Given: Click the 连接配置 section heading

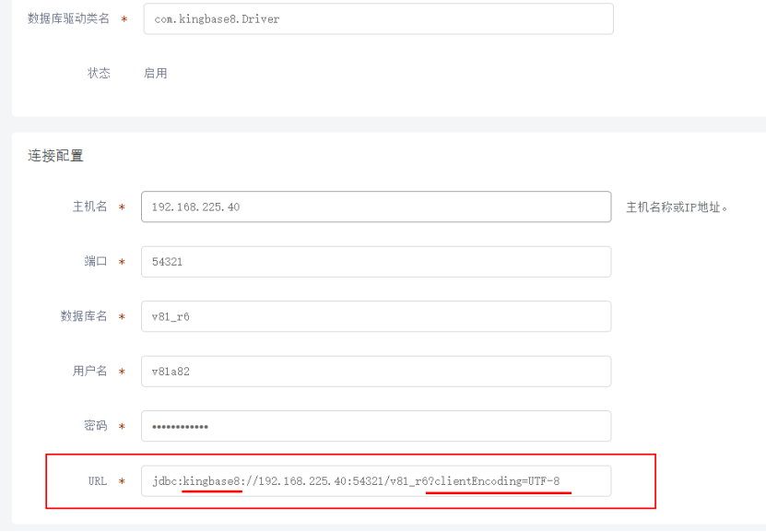Looking at the screenshot, I should click(55, 156).
